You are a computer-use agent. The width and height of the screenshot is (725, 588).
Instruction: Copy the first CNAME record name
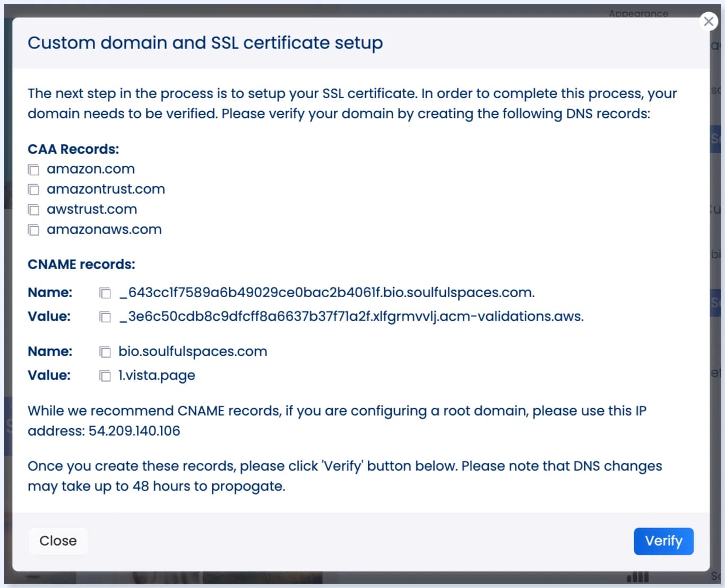pyautogui.click(x=105, y=293)
